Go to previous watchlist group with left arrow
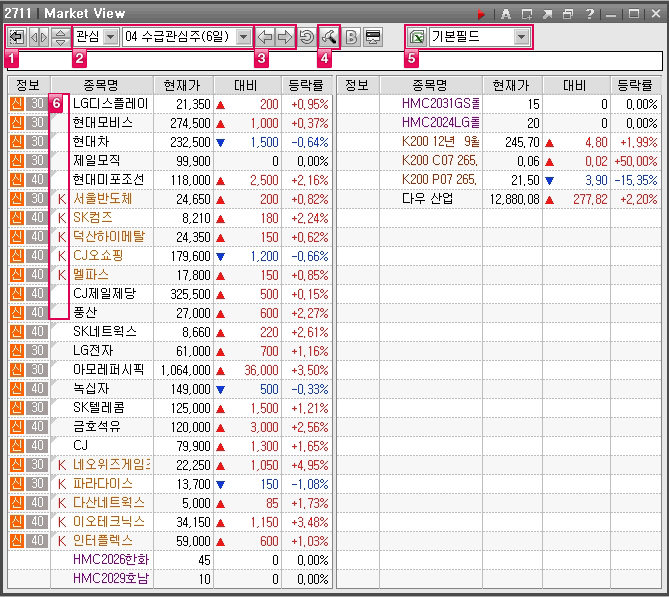The width and height of the screenshot is (669, 597). point(265,37)
